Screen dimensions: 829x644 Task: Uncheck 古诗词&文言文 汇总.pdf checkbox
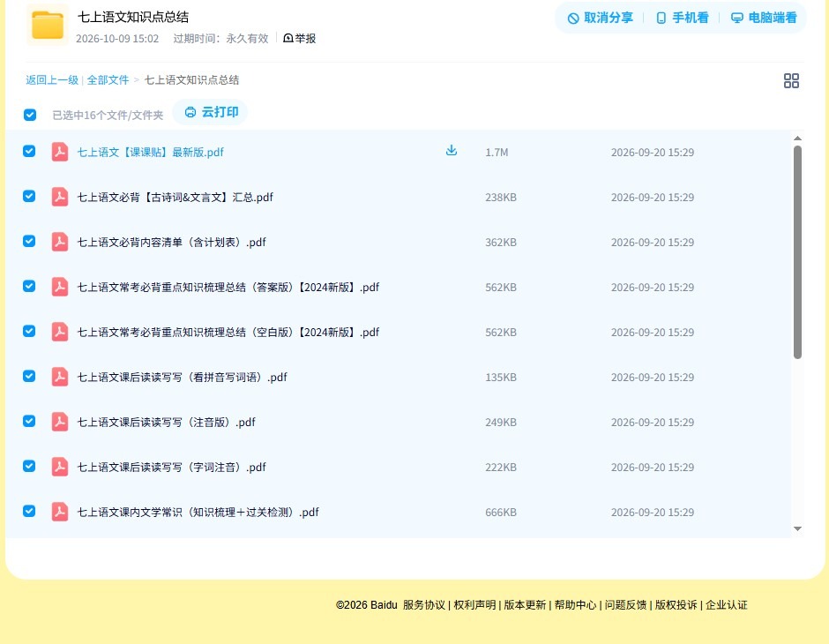[x=29, y=196]
